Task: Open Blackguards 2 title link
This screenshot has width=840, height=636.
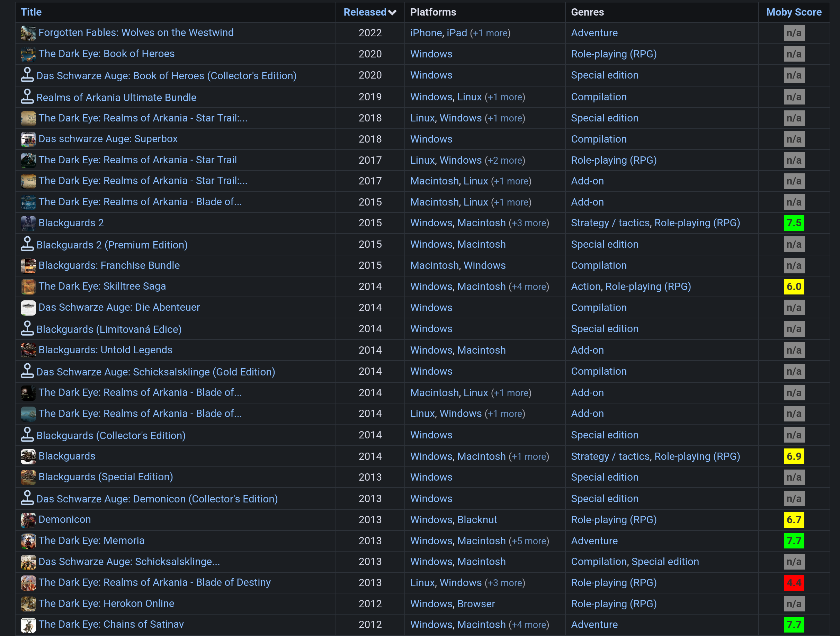Action: (x=71, y=223)
